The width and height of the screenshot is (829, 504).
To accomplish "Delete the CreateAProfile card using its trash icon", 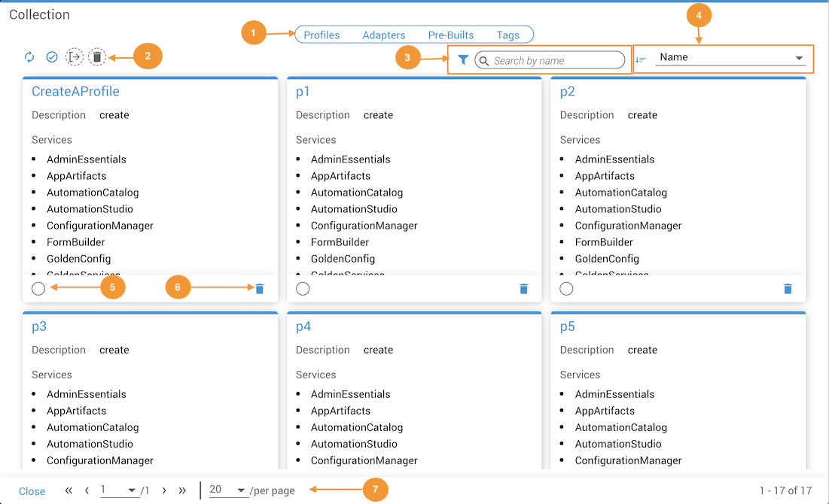I will point(260,289).
